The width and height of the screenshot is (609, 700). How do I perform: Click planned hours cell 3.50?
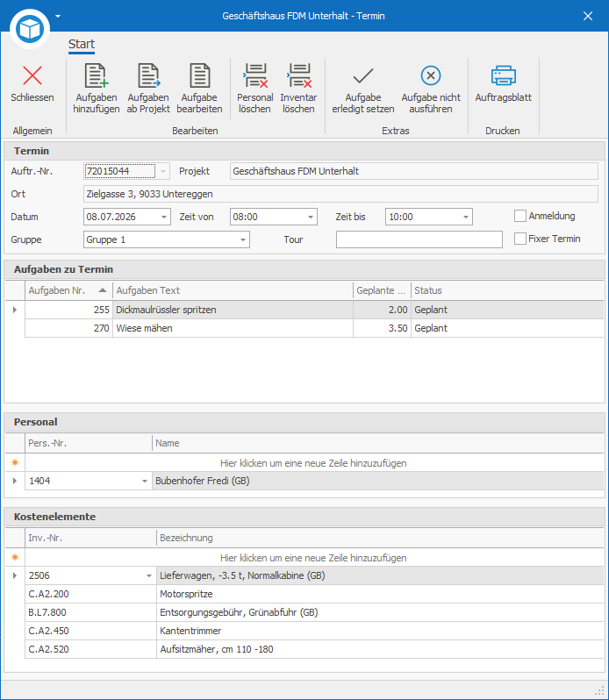382,328
